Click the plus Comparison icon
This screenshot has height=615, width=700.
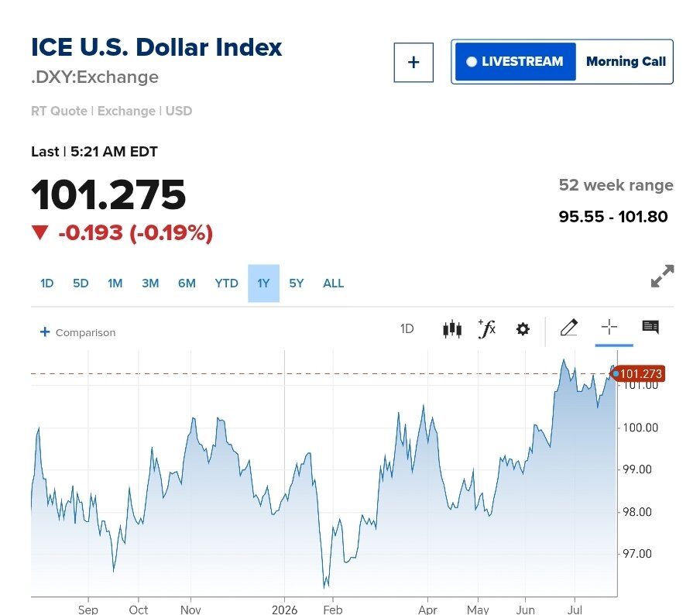pos(45,332)
